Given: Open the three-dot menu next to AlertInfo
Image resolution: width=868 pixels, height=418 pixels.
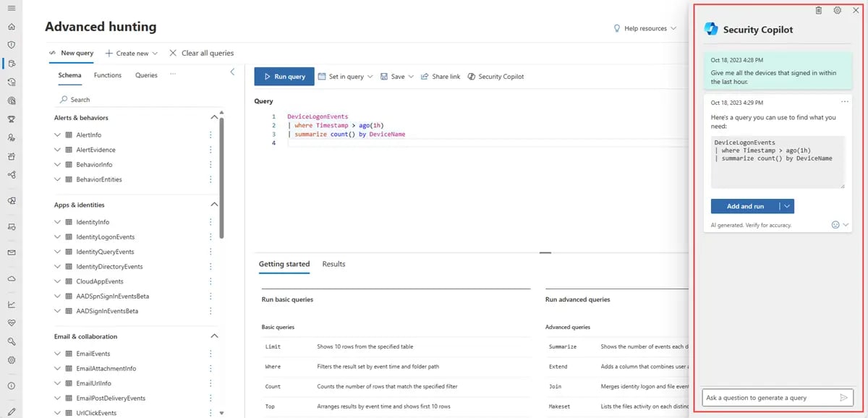Looking at the screenshot, I should (210, 135).
